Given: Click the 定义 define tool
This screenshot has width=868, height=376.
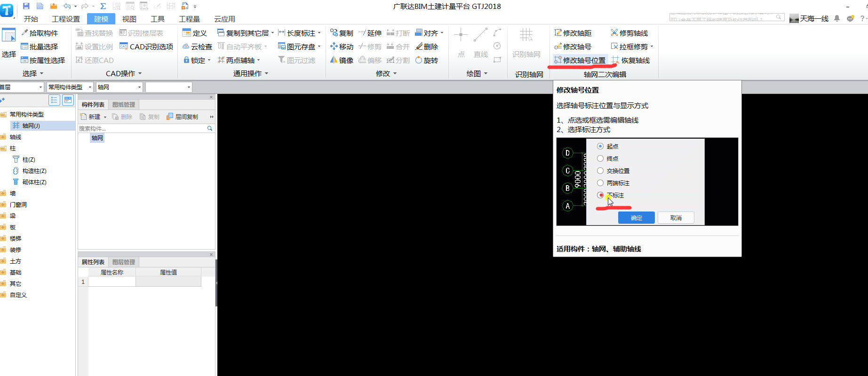Looking at the screenshot, I should (195, 33).
